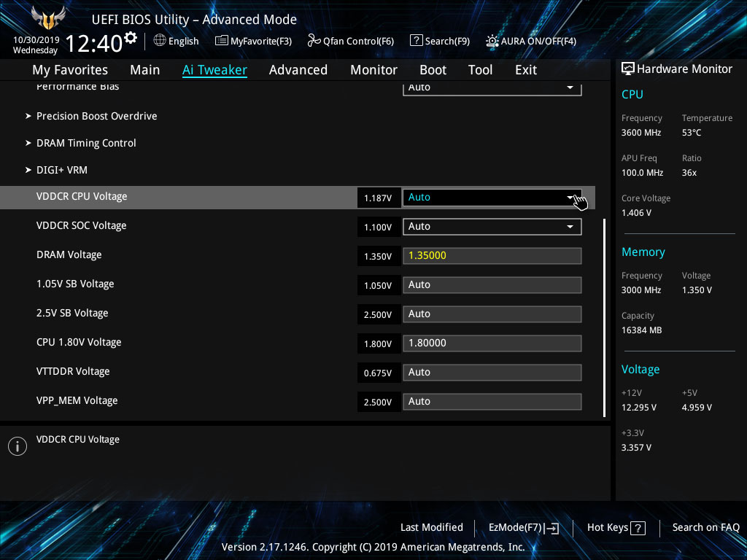Select the CPU 1.80V Voltage label

click(79, 343)
